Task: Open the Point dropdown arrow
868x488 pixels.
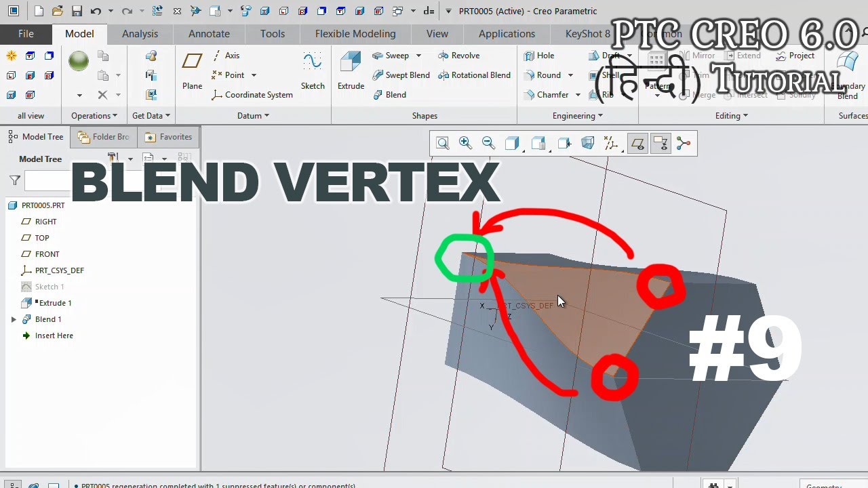Action: tap(254, 75)
